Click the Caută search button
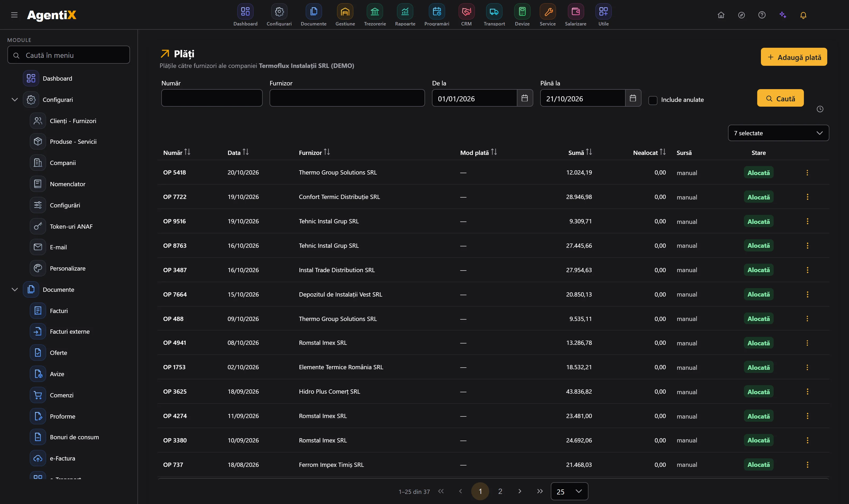849x504 pixels. (780, 98)
